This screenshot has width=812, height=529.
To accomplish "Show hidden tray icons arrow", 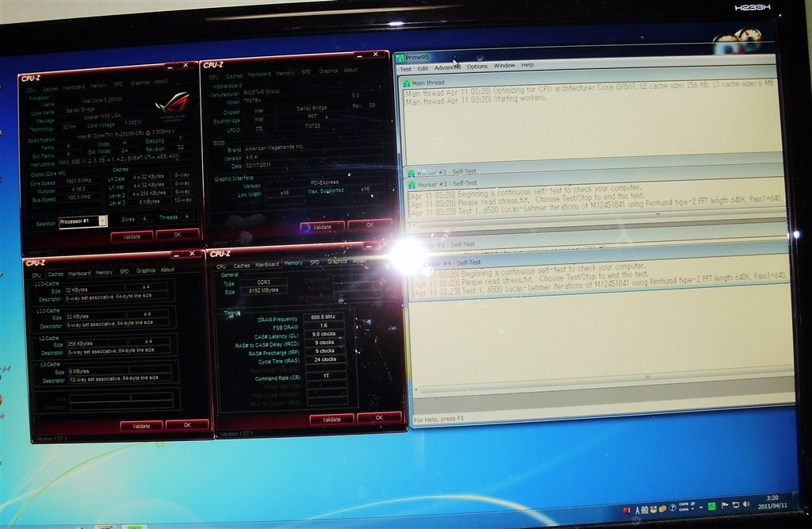I will tap(701, 508).
